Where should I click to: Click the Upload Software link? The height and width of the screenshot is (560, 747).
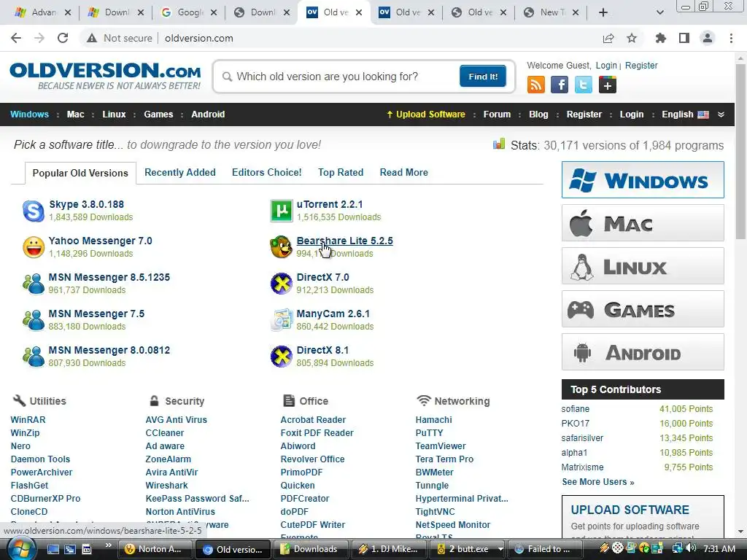426,114
